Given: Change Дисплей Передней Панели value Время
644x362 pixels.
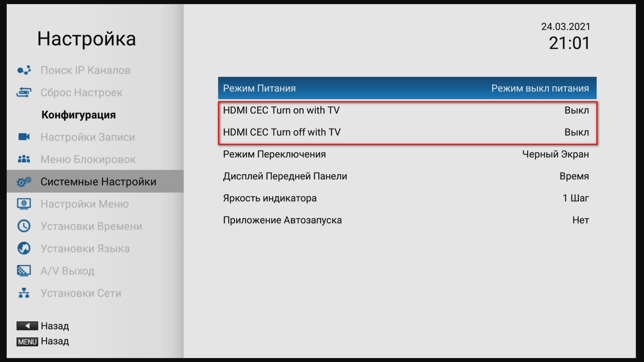Looking at the screenshot, I should [407, 176].
